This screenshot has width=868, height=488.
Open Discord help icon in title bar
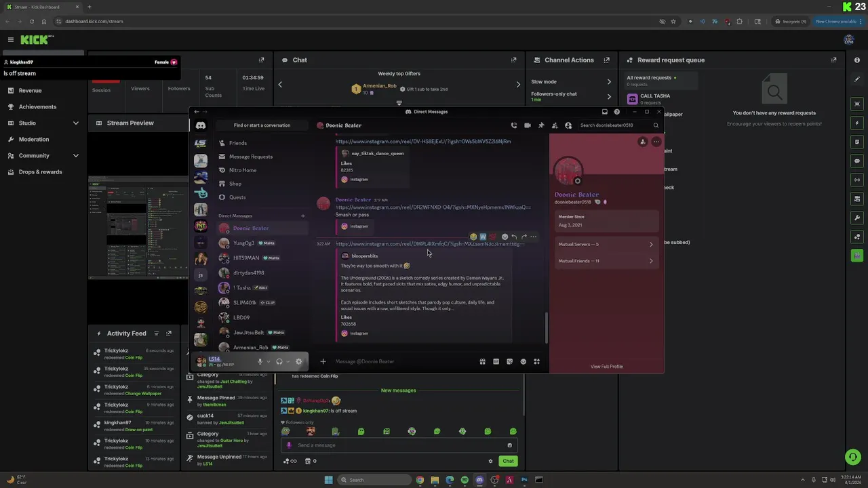(x=616, y=112)
